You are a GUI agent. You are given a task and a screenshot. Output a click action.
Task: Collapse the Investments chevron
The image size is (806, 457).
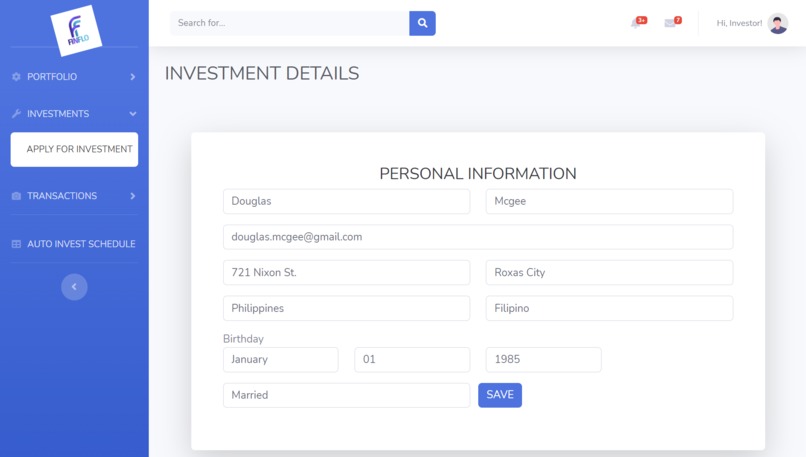133,114
